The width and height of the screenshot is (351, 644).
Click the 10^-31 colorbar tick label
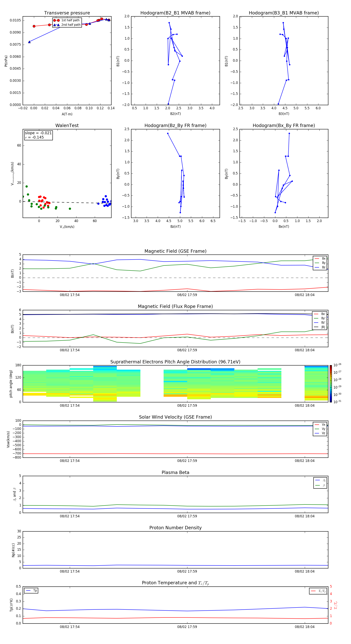pos(337,402)
